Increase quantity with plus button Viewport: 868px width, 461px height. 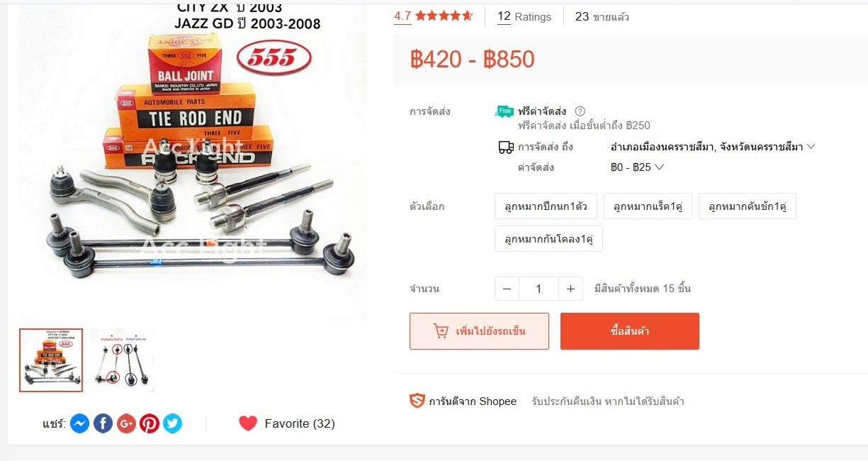[x=570, y=289]
